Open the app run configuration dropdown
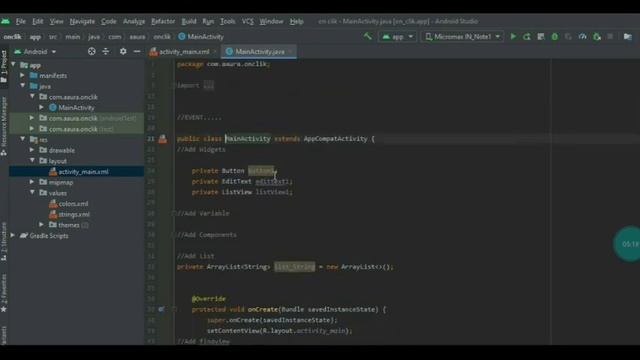This screenshot has height=360, width=640. tap(397, 37)
